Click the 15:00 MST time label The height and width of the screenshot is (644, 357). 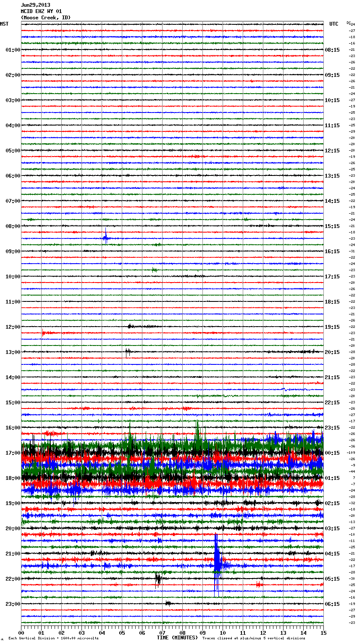tap(13, 403)
